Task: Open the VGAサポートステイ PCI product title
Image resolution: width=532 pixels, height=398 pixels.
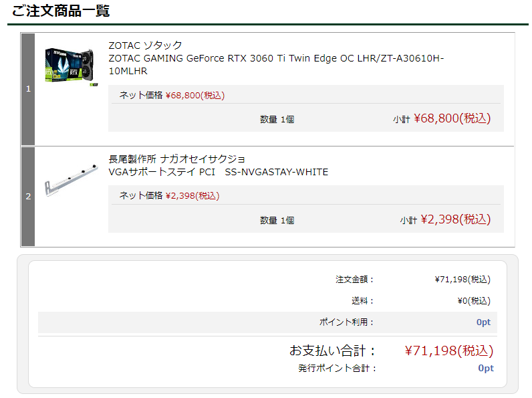Action: pyautogui.click(x=218, y=172)
